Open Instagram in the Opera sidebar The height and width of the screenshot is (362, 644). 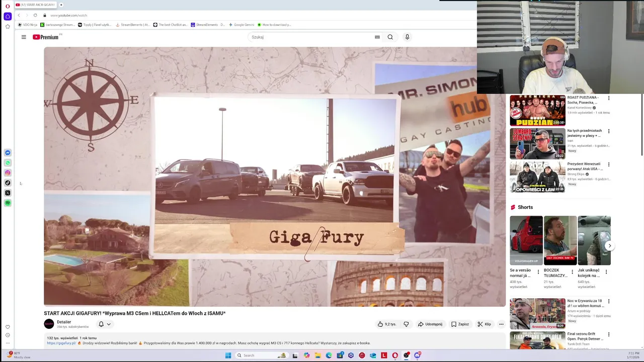click(8, 172)
